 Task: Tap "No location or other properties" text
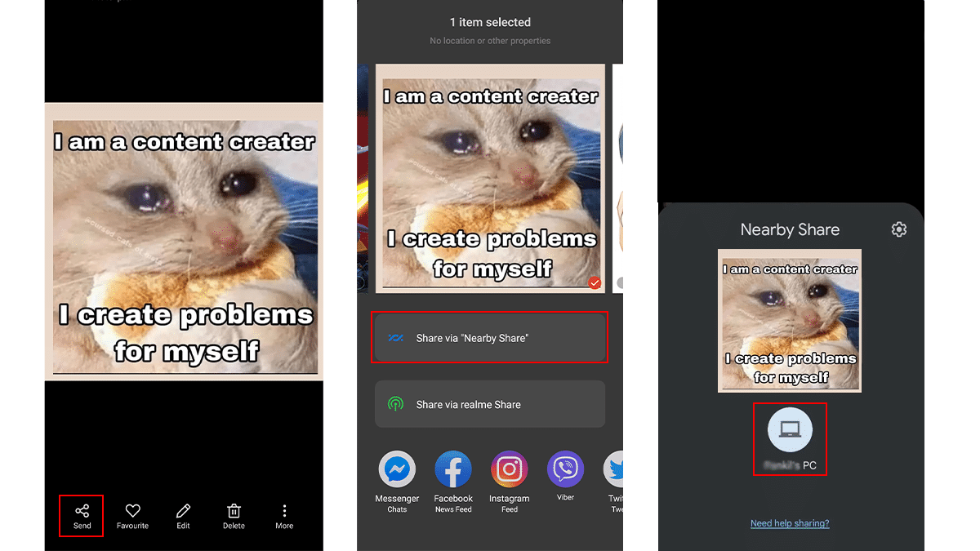click(x=490, y=41)
